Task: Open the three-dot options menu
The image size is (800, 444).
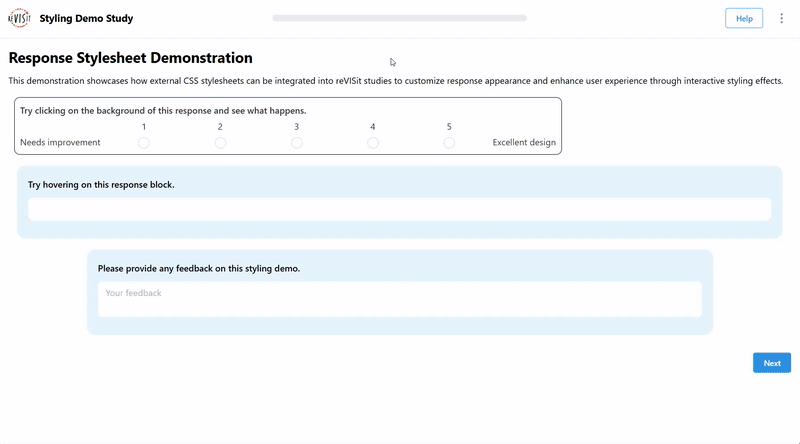Action: tap(781, 18)
